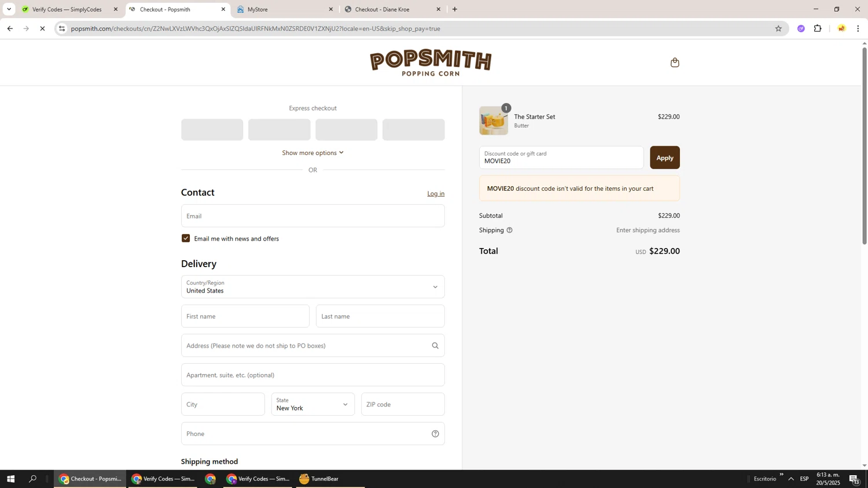The image size is (868, 488).
Task: Click the Log in link
Action: pyautogui.click(x=436, y=194)
